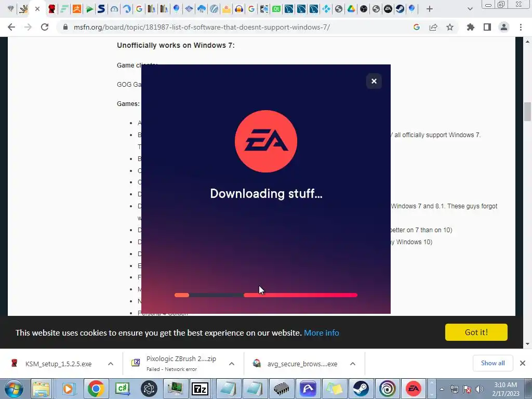Switch to the blue S icon tab
Viewport: 532px width, 399px height.
coord(101,9)
